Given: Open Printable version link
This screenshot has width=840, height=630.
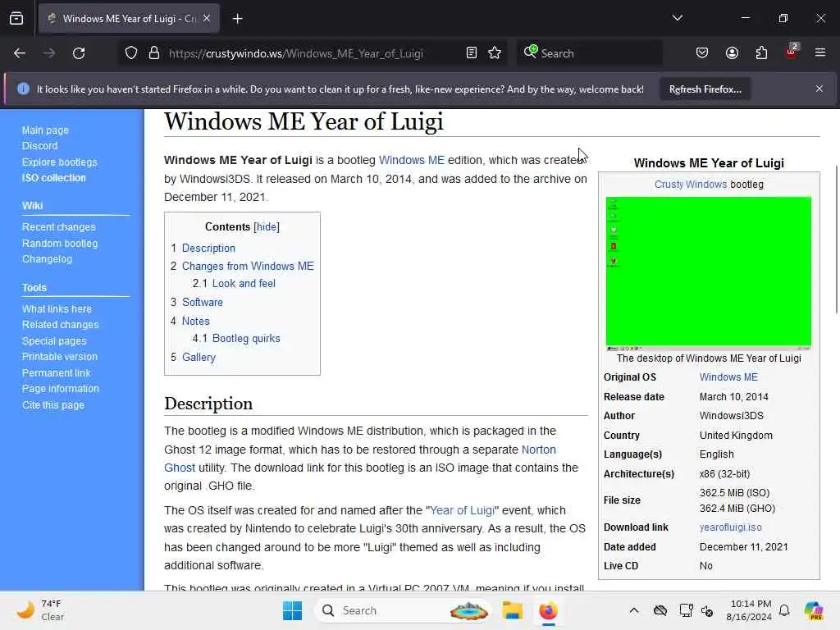Looking at the screenshot, I should (59, 357).
